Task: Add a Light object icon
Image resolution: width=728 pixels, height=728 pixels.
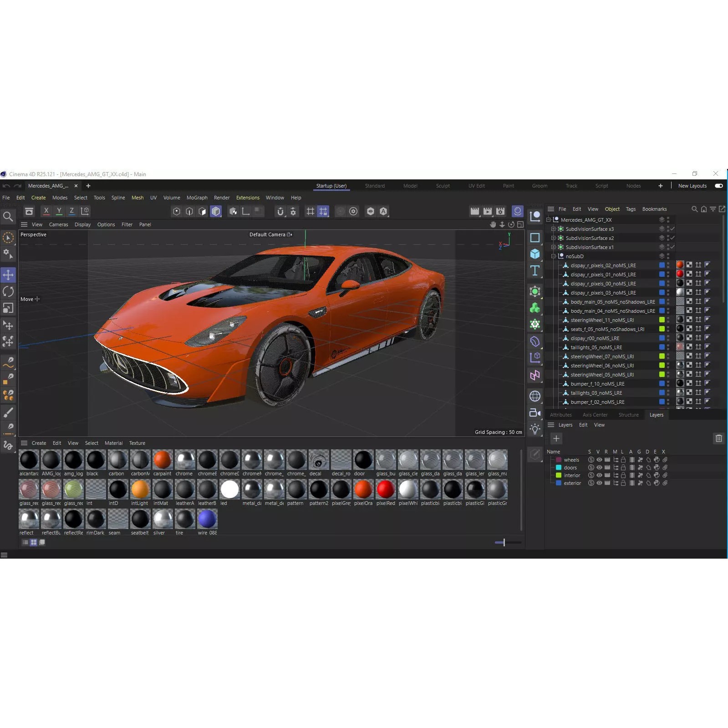Action: tap(535, 429)
